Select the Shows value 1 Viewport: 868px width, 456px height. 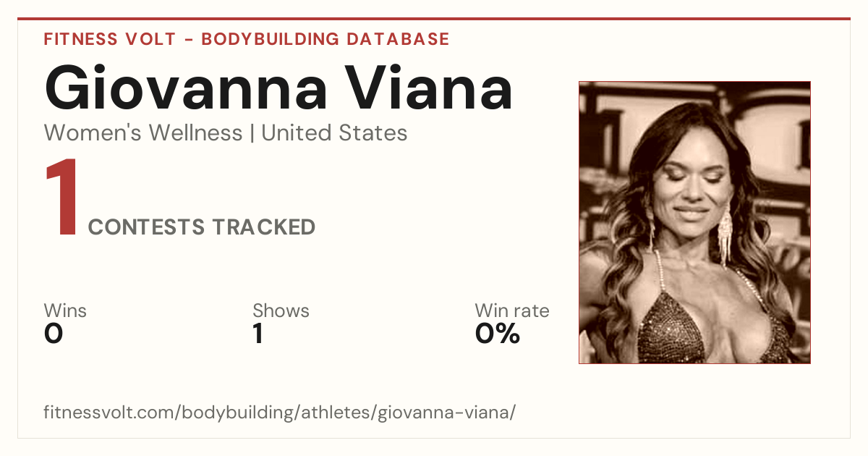coord(258,334)
